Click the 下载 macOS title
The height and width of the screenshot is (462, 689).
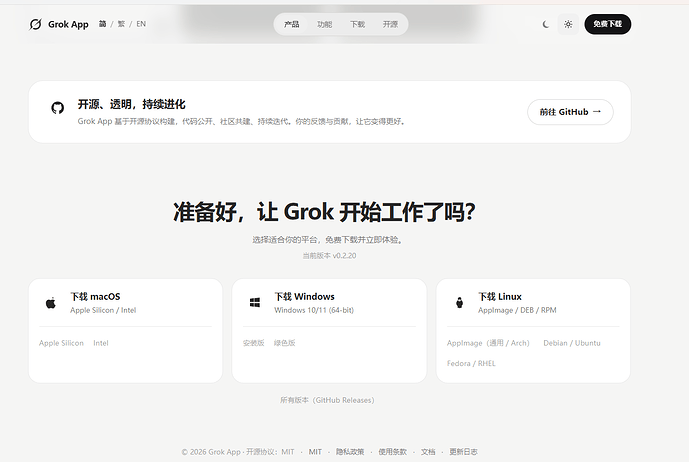(95, 297)
